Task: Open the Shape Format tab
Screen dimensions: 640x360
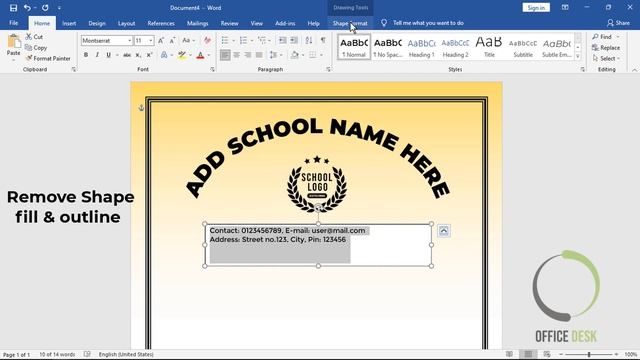Action: pos(350,23)
